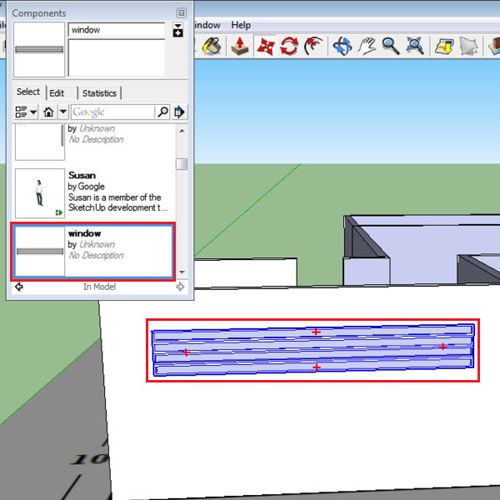Viewport: 500px width, 500px height.
Task: Click the component description text box
Action: [x=116, y=58]
